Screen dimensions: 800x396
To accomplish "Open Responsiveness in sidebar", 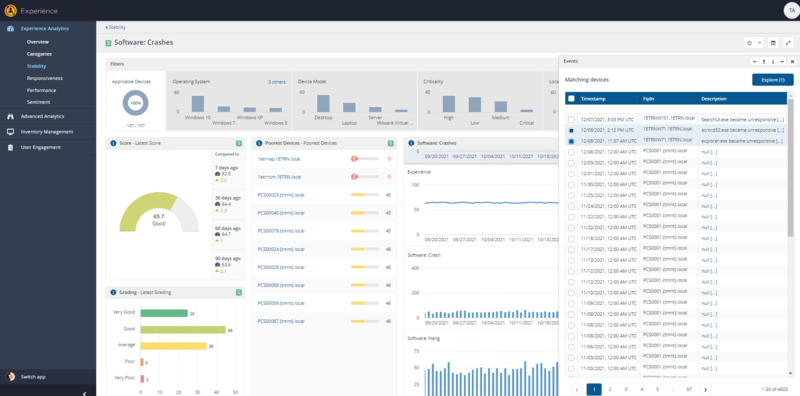I will point(44,79).
